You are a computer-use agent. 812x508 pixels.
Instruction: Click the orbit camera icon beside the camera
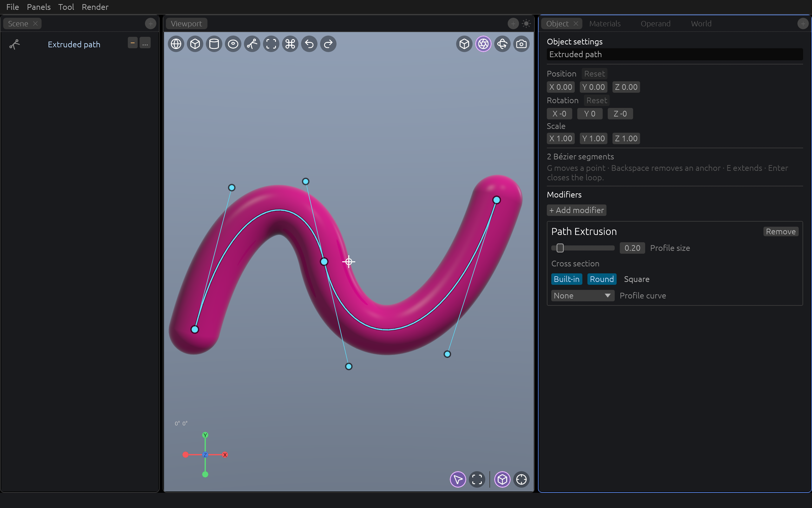pos(502,44)
